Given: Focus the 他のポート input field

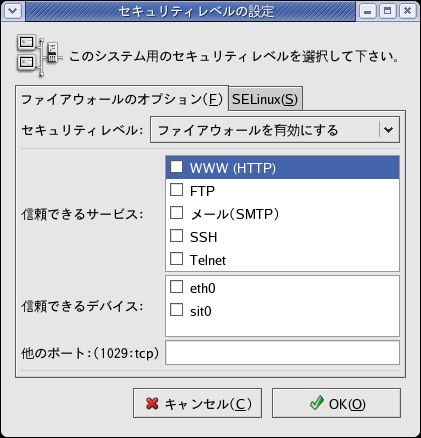Looking at the screenshot, I should point(282,353).
